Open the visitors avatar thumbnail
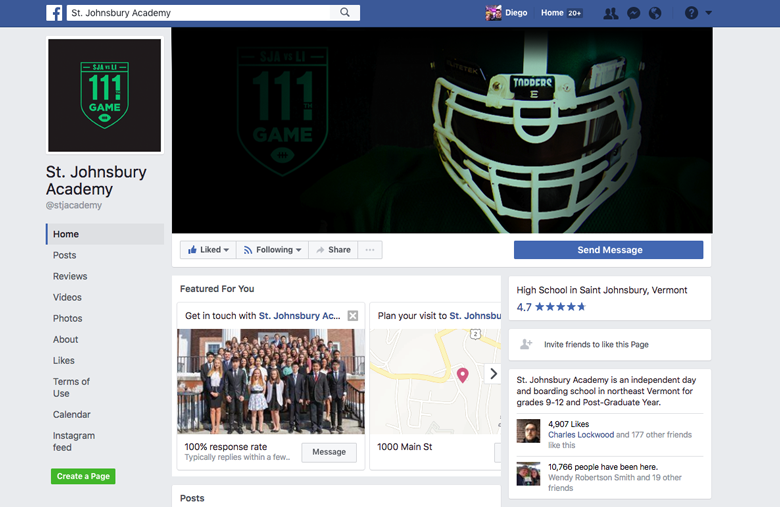 click(528, 474)
